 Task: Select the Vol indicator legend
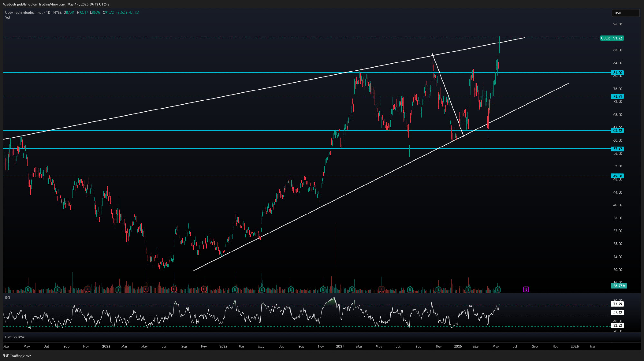click(x=8, y=17)
